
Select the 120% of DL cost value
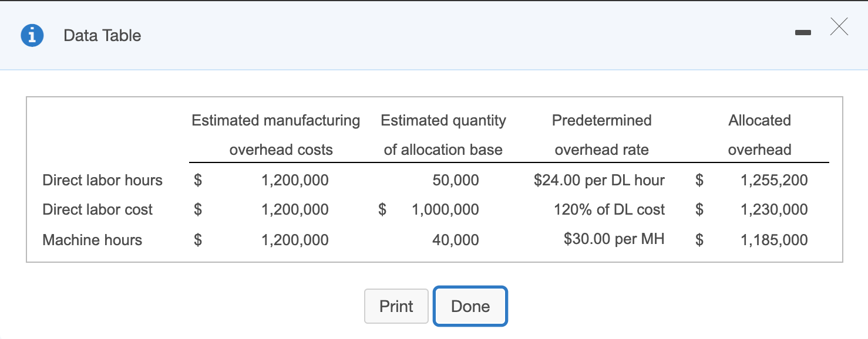coord(608,209)
